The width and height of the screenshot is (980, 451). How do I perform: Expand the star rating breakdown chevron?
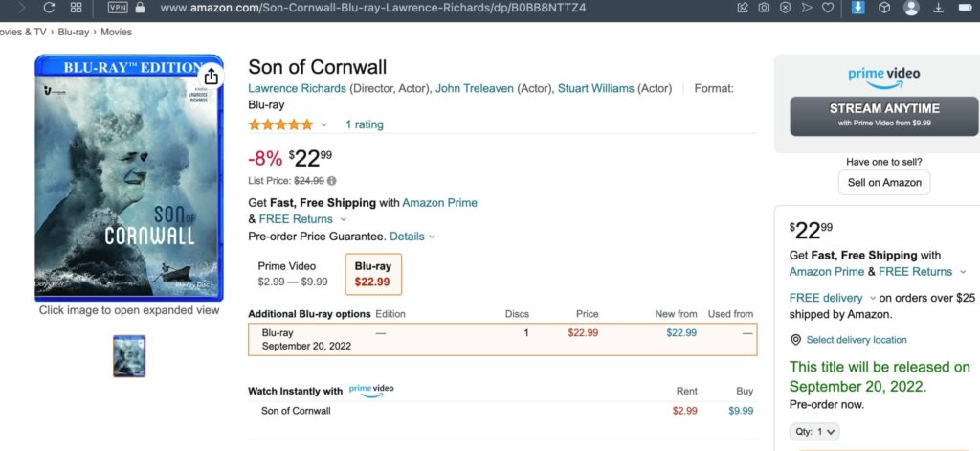click(323, 124)
